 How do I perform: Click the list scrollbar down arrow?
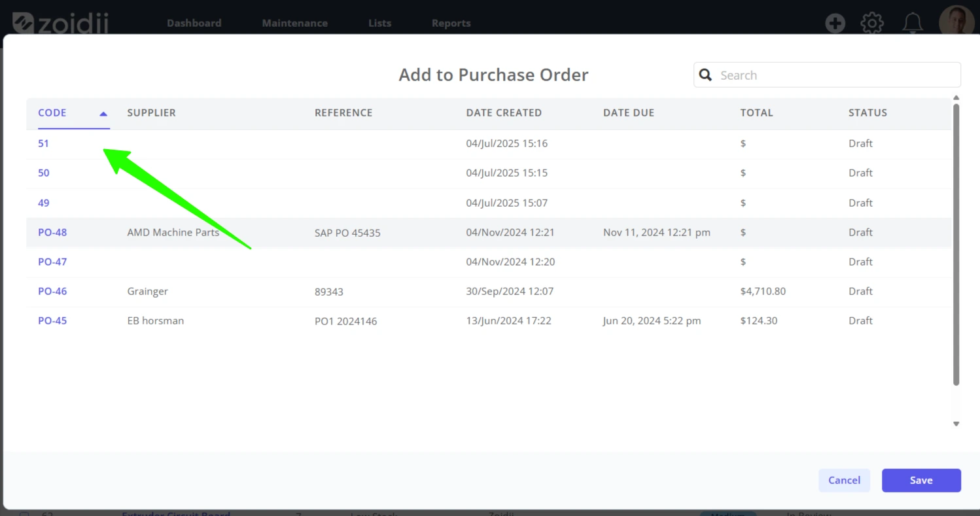[956, 424]
